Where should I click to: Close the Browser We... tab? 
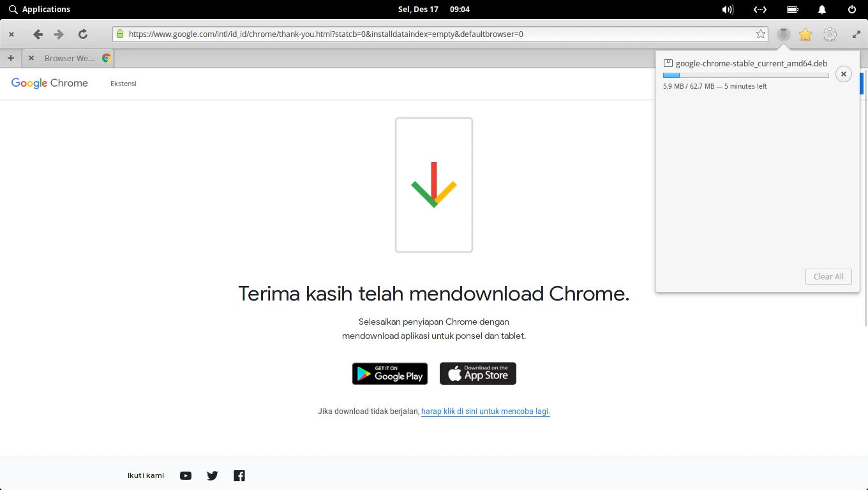[x=31, y=58]
